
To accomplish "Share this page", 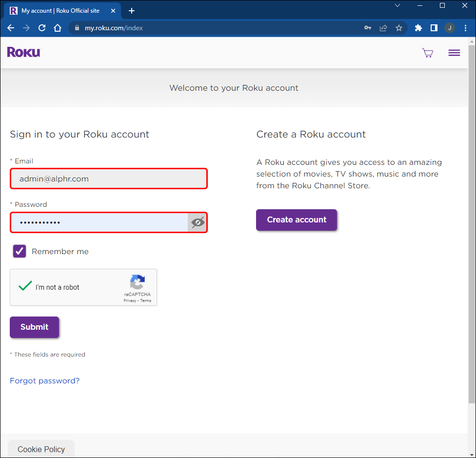I will point(383,28).
